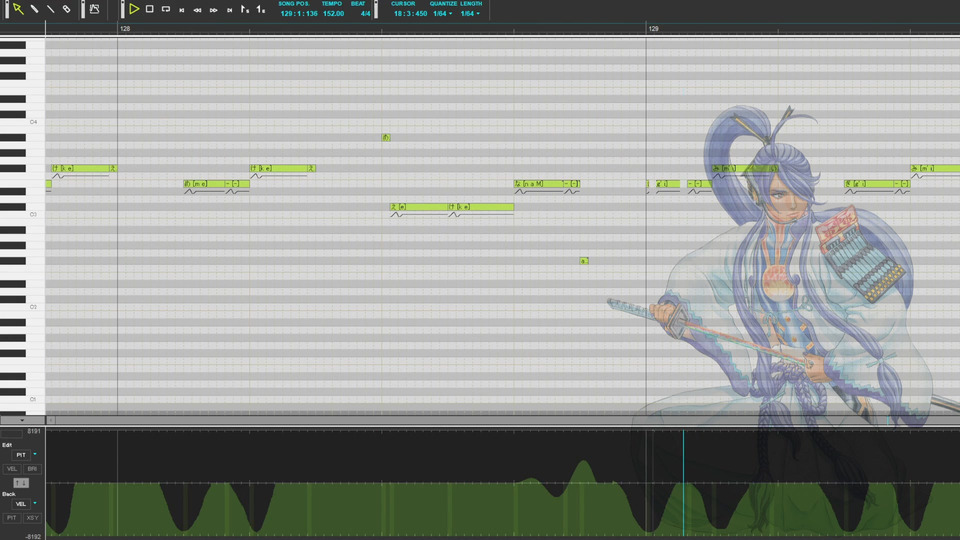Click the Song Position value 129:1:136

(x=299, y=13)
